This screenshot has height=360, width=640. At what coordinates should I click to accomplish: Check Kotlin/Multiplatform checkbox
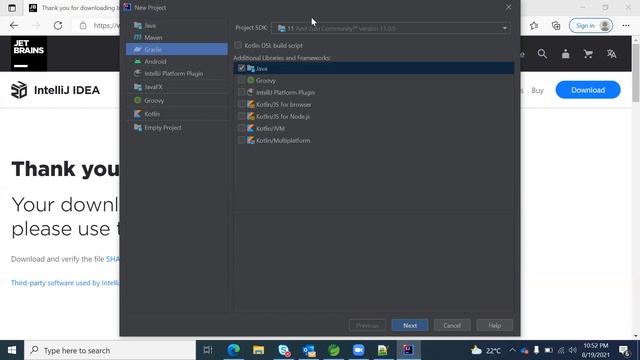[242, 140]
